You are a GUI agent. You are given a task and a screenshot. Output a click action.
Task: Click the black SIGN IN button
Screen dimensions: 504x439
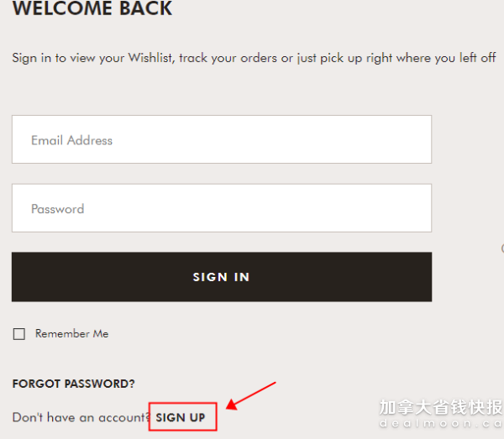pos(222,277)
